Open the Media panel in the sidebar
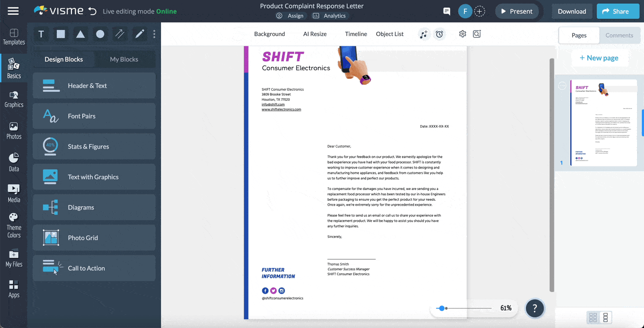Screen dimensions: 644x328 click(x=13, y=192)
